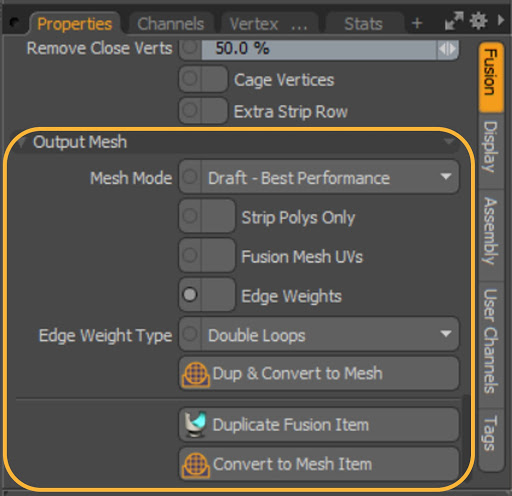This screenshot has height=496, width=512.
Task: Toggle the Extra Strip Row checkbox
Action: coord(214,110)
